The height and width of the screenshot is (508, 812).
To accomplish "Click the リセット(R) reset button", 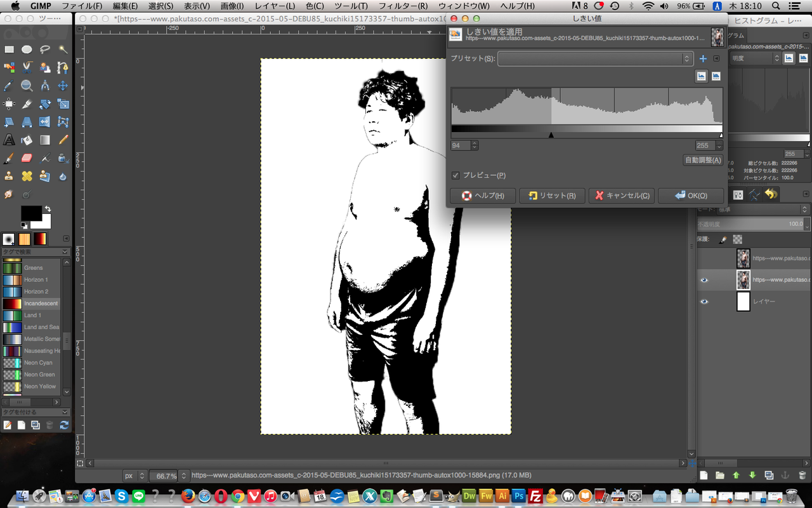I will pyautogui.click(x=552, y=196).
